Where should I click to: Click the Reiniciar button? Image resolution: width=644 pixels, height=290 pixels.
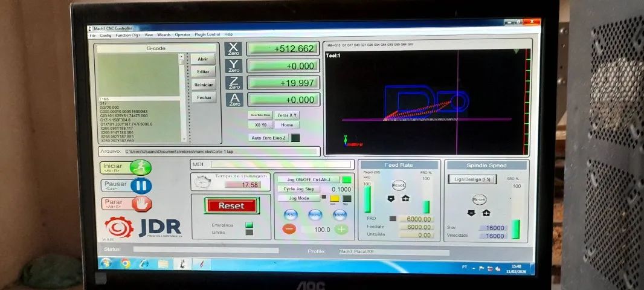(x=204, y=85)
